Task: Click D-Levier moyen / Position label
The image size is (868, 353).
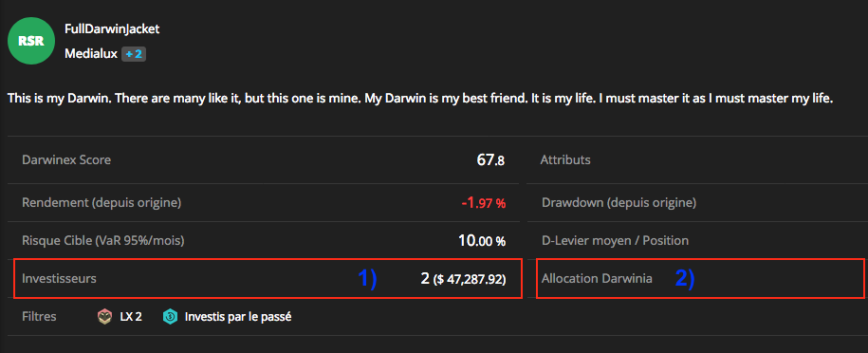Action: (615, 241)
